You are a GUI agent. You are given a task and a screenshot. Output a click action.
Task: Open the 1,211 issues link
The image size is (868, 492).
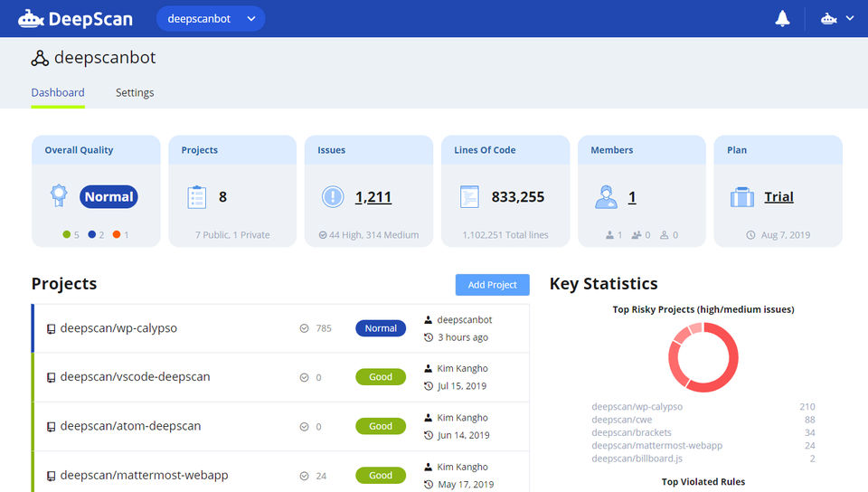click(x=373, y=196)
